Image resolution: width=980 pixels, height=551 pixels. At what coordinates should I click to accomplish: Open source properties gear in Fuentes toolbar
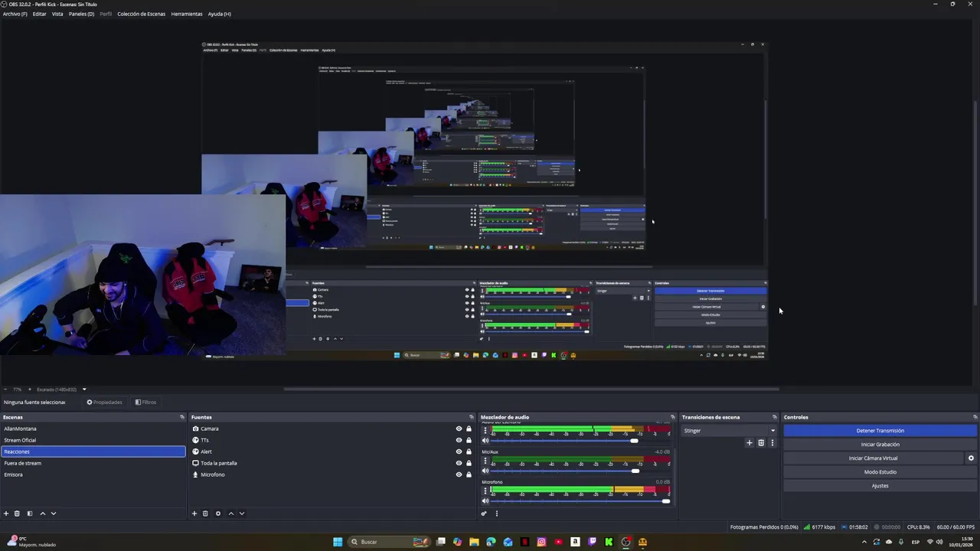(x=218, y=514)
